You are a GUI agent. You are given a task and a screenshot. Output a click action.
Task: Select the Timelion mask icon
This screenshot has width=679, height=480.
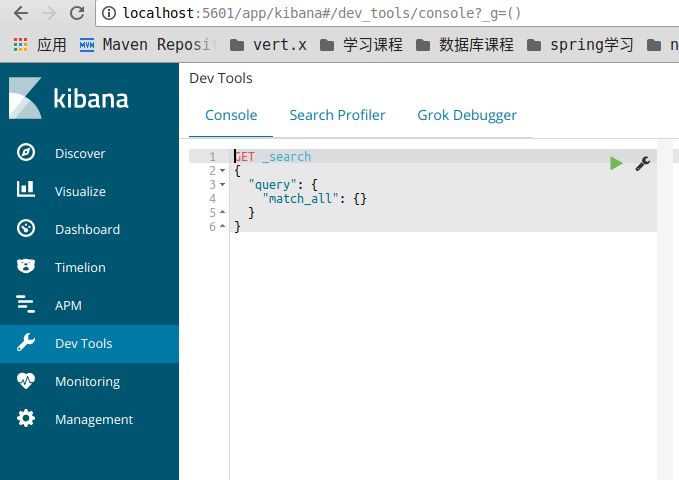point(26,267)
